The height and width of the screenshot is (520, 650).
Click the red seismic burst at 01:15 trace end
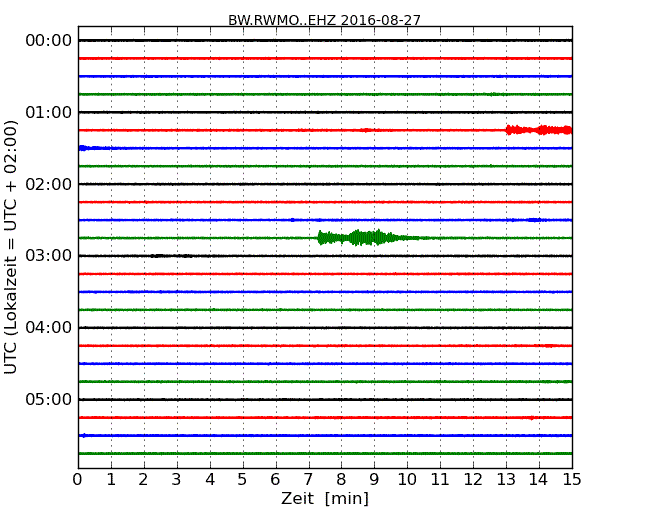click(x=538, y=130)
